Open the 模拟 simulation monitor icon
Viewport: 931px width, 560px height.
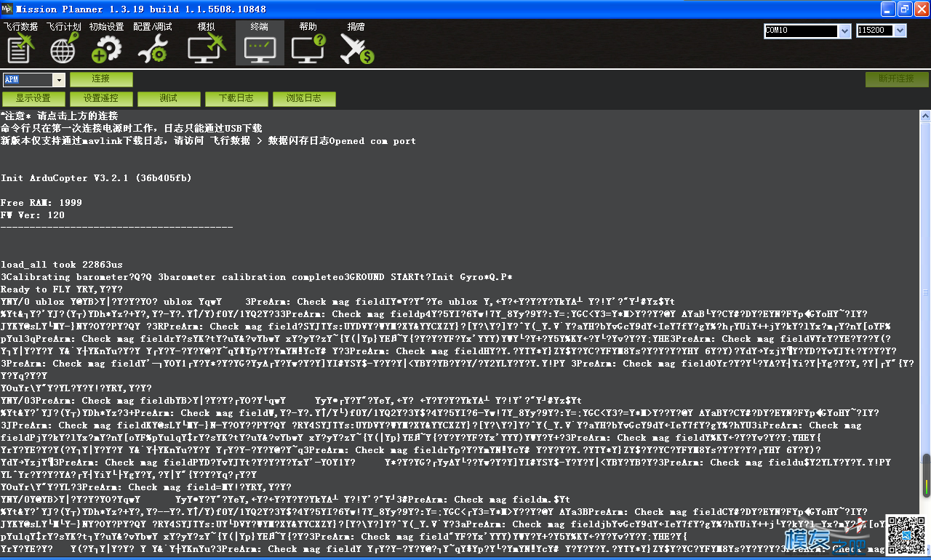pyautogui.click(x=207, y=43)
